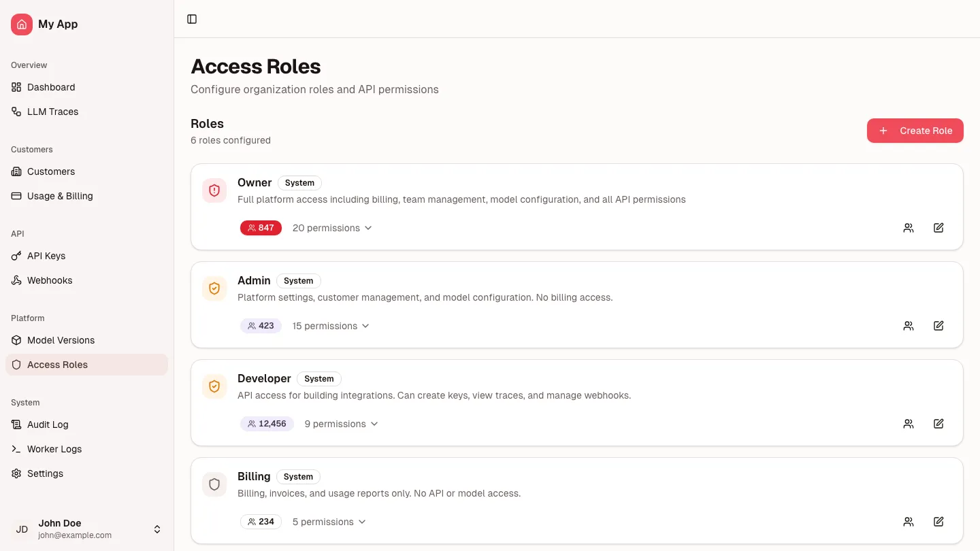Open Worker Logs from the sidebar
The height and width of the screenshot is (551, 980).
54,449
